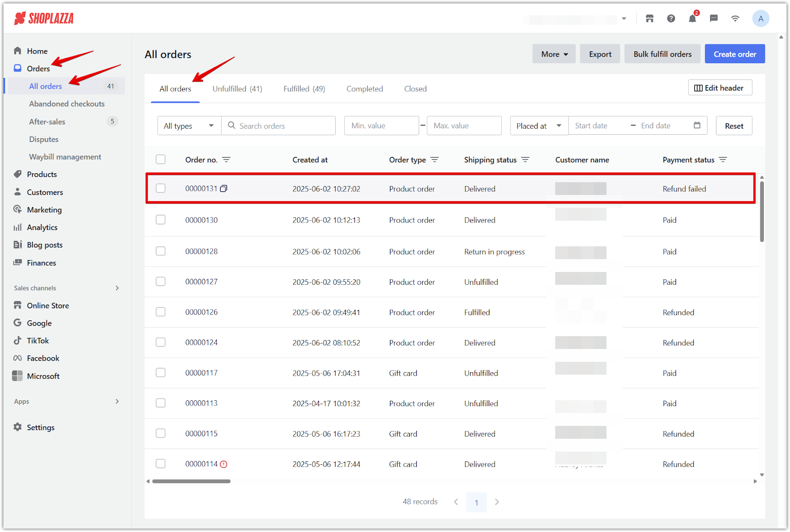This screenshot has height=532, width=790.
Task: Open the notifications bell icon
Action: pyautogui.click(x=692, y=19)
